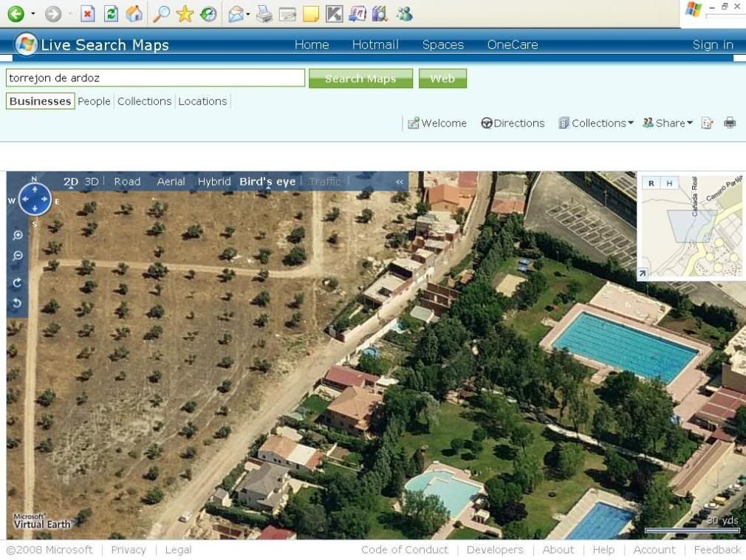Expand the Collections dropdown menu
Image resolution: width=746 pixels, height=560 pixels.
tap(596, 123)
